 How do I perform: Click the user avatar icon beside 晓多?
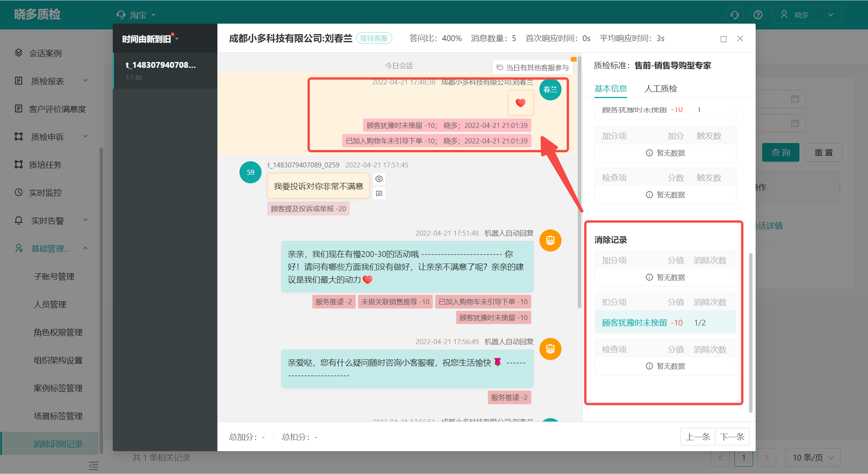[784, 15]
